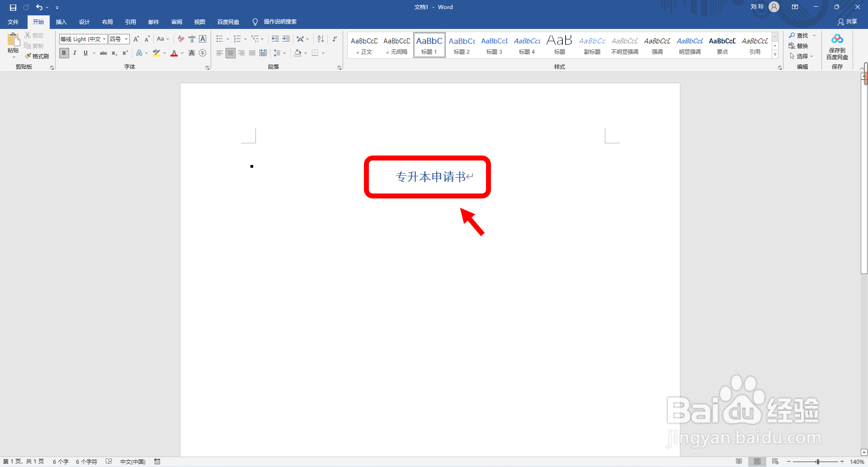Screen dimensions: 868x467
Task: Click the Replace (替换) button
Action: 798,46
